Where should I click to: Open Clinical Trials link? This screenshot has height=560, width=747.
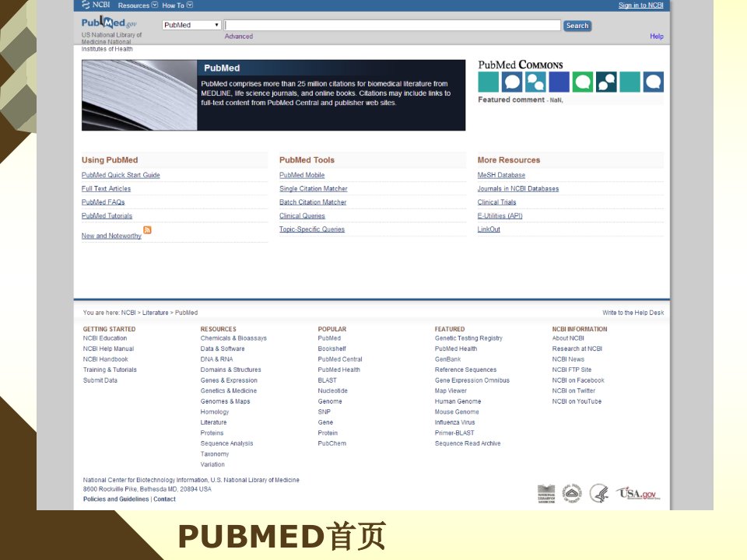point(497,202)
